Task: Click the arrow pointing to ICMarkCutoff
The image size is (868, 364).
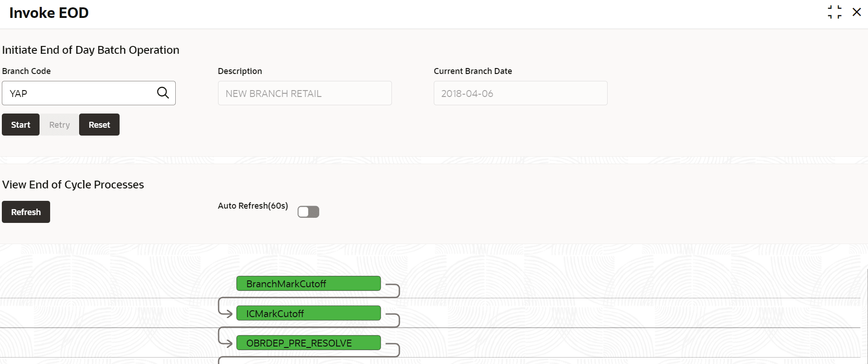Action: [227, 314]
